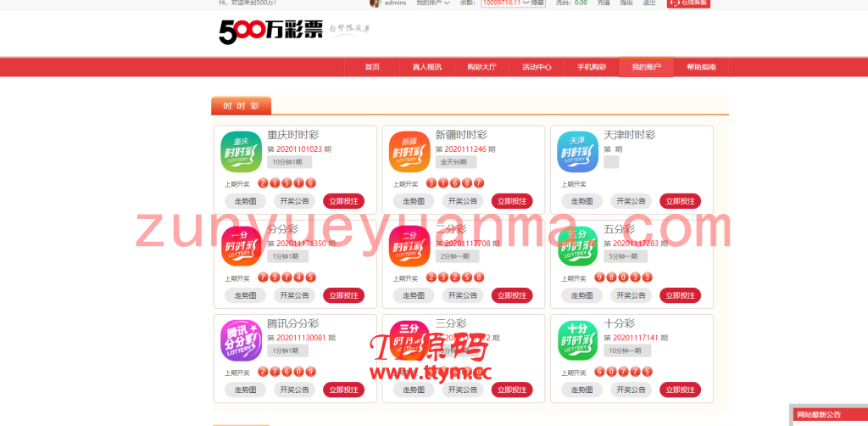Click the 充值 recharge link
Image resolution: width=868 pixels, height=426 pixels.
tap(604, 3)
